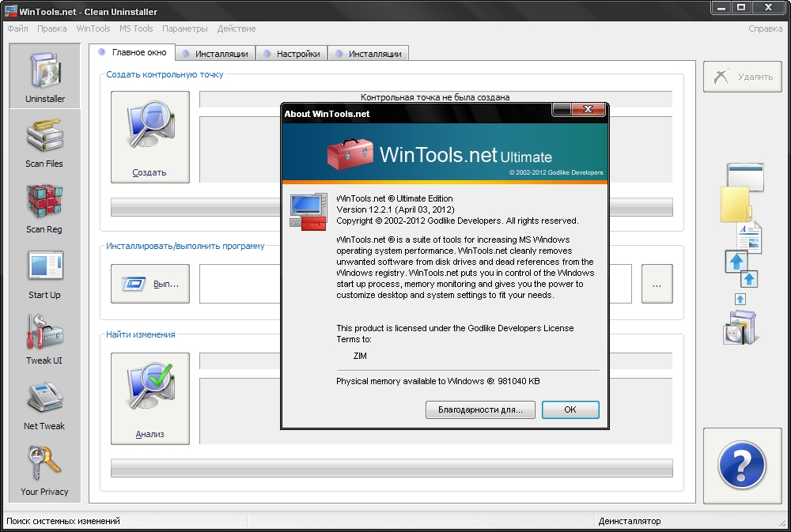Click the 'Контрольная точка не была создана' status text
This screenshot has height=532, width=791.
(x=435, y=97)
